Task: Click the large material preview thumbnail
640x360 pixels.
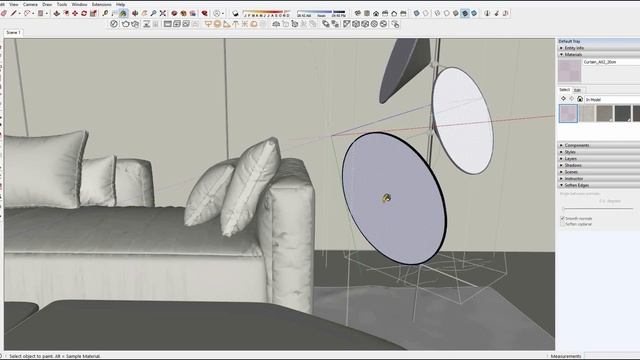Action: 569,71
